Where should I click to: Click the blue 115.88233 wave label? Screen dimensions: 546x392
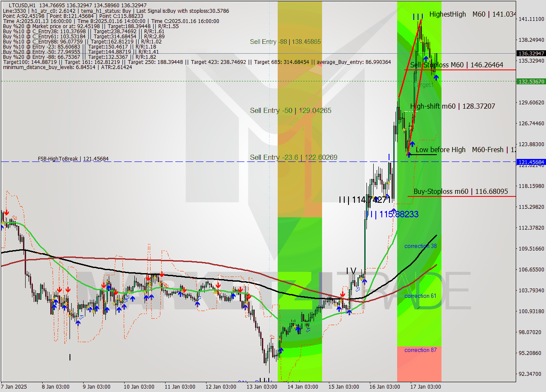click(x=392, y=214)
